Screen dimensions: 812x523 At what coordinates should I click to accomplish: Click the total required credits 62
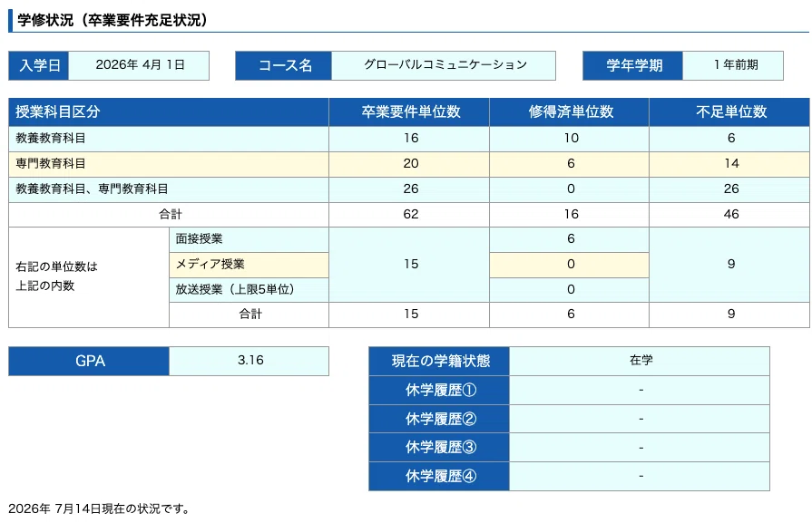[409, 215]
